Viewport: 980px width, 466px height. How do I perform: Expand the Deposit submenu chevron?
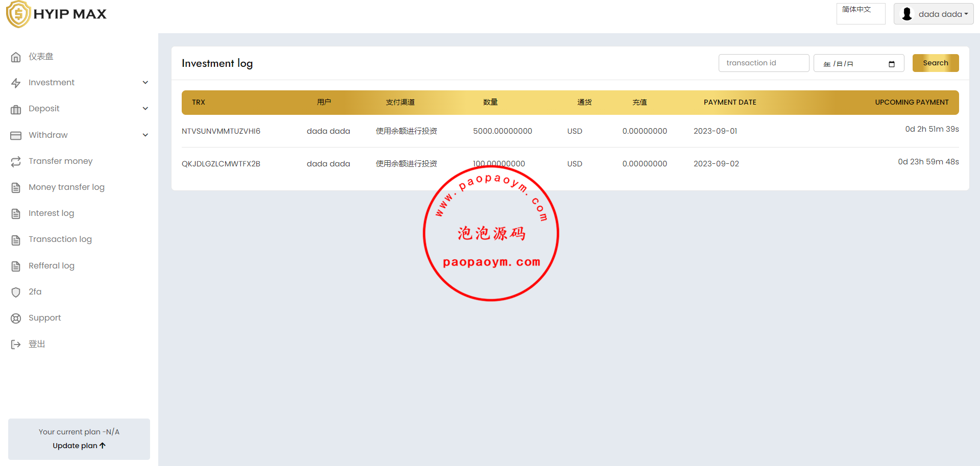pyautogui.click(x=145, y=109)
